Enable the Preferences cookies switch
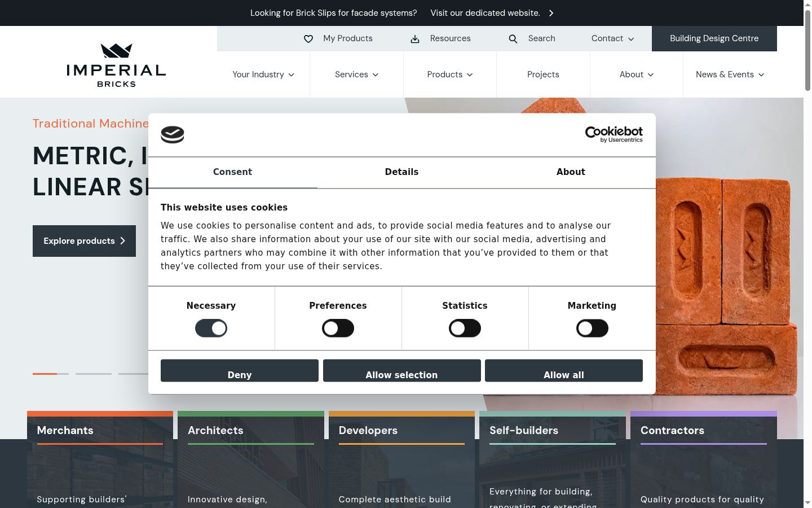This screenshot has width=812, height=508. tap(338, 328)
